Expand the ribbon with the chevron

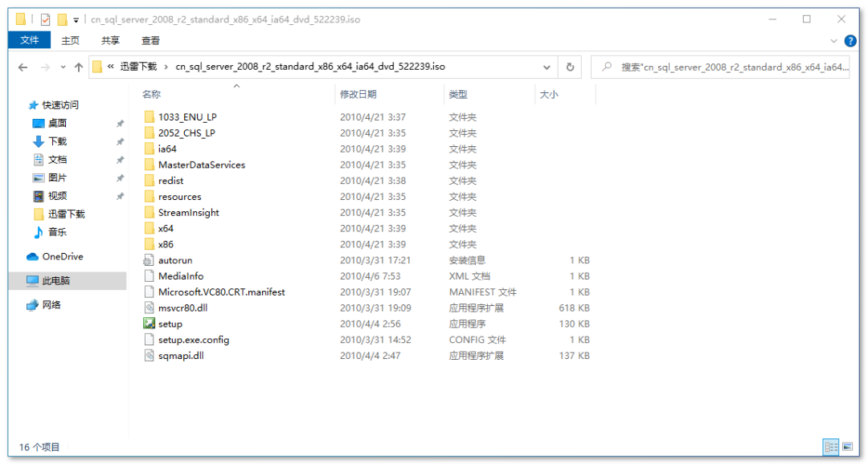[833, 41]
